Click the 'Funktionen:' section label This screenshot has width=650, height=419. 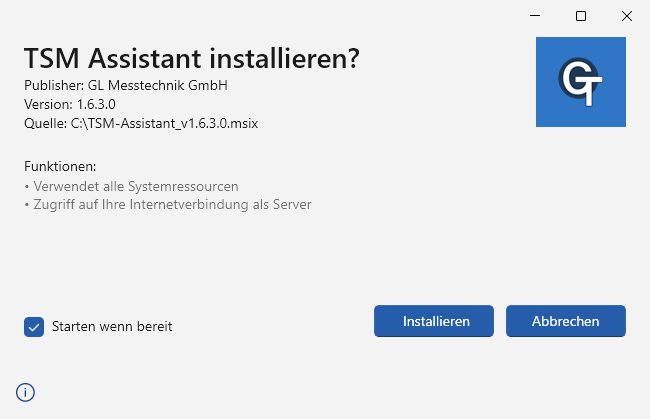pyautogui.click(x=60, y=166)
